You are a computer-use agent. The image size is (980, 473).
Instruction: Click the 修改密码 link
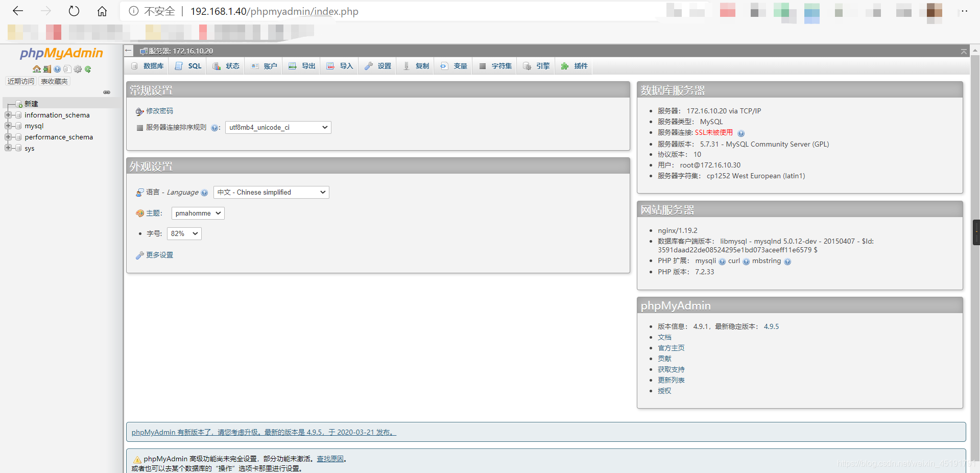click(159, 111)
